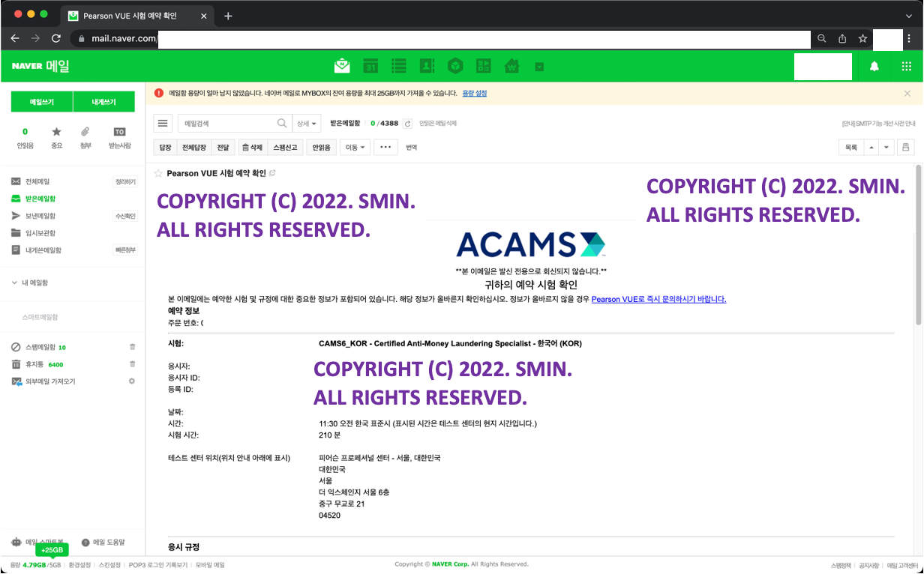The width and height of the screenshot is (924, 574).
Task: Report spam with 스팸신고 button
Action: tap(285, 148)
